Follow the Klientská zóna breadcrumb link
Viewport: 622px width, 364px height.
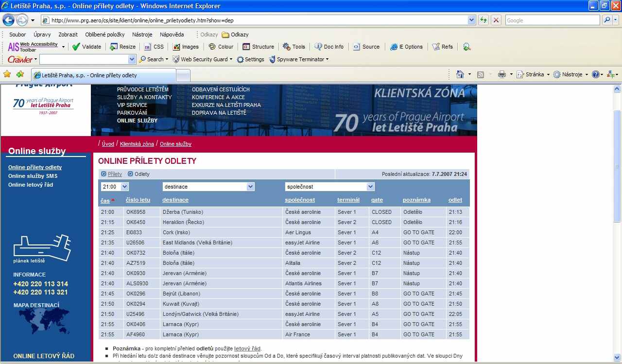pos(137,144)
